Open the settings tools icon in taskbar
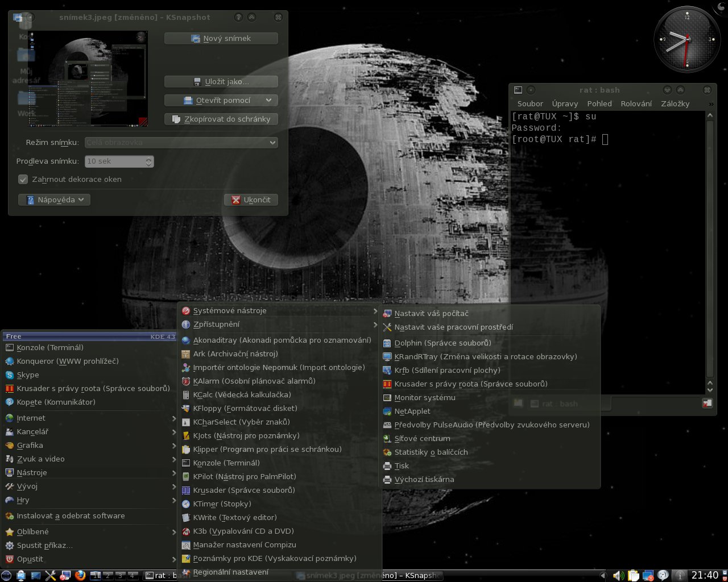728x582 pixels. tap(50, 575)
